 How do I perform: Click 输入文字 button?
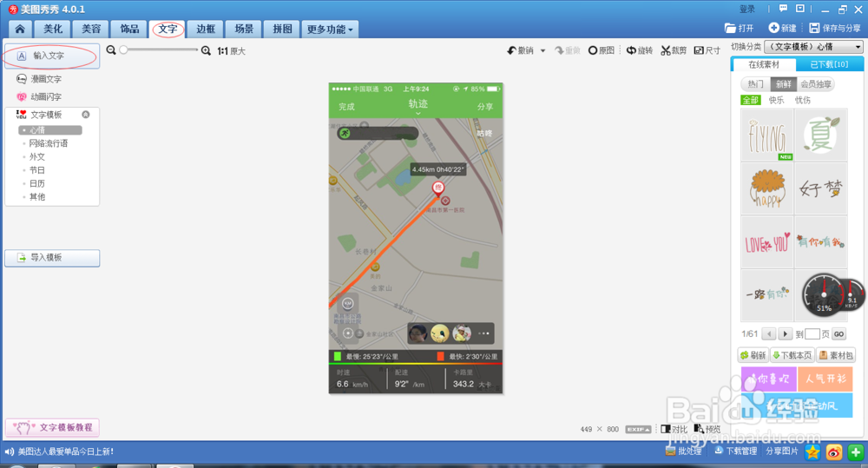pyautogui.click(x=52, y=56)
